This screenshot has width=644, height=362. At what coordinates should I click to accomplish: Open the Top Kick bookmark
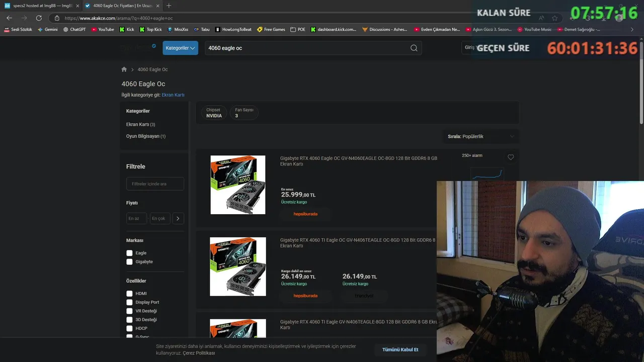pyautogui.click(x=150, y=30)
